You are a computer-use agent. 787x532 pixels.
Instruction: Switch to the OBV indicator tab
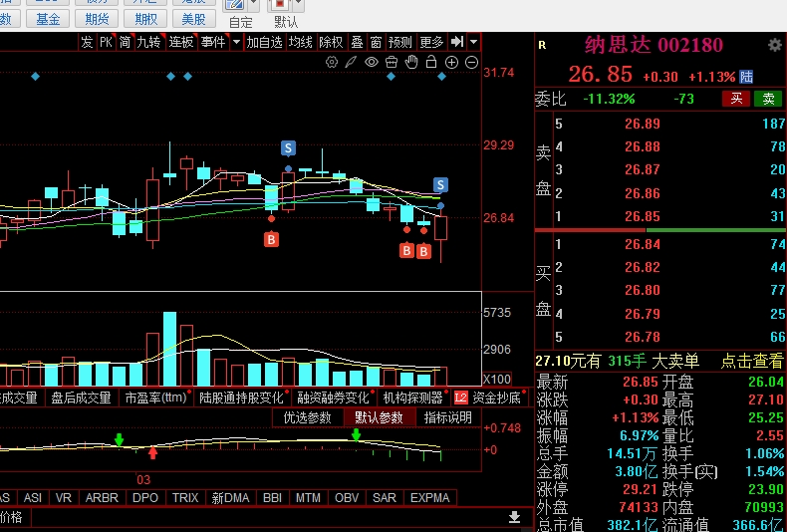coord(345,497)
